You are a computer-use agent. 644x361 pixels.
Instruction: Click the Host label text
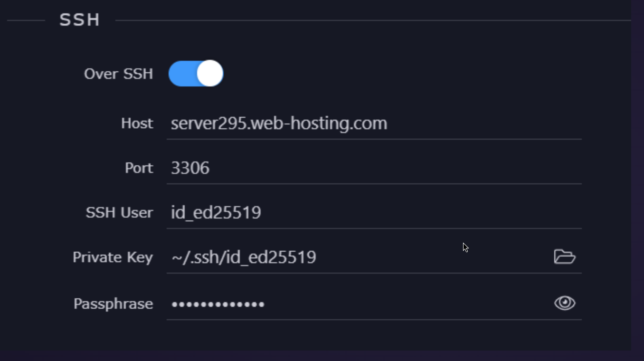point(137,123)
